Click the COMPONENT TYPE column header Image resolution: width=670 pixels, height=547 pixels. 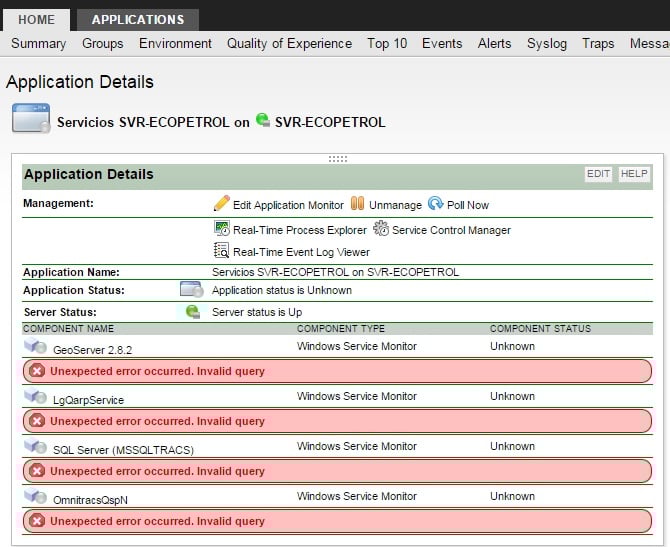[341, 329]
